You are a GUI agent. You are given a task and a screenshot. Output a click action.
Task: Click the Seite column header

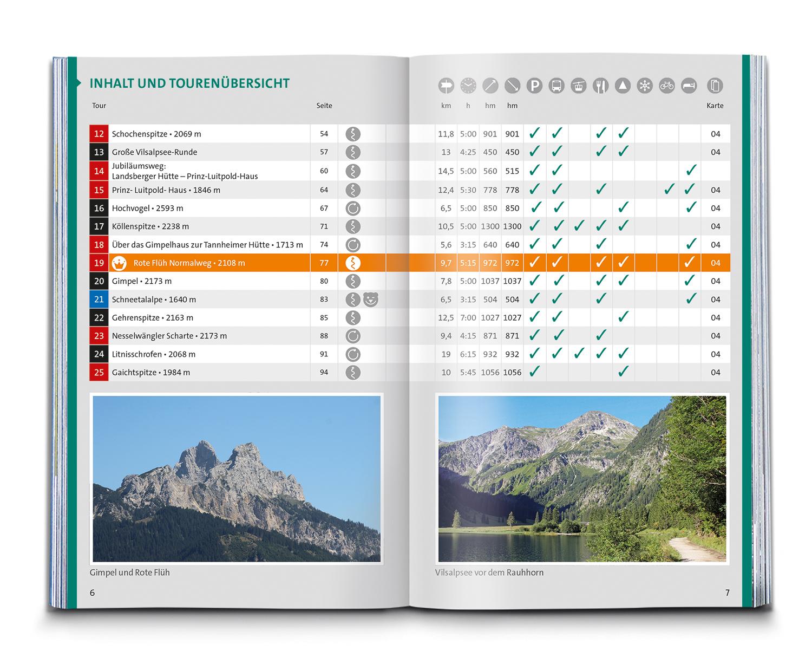pos(324,106)
